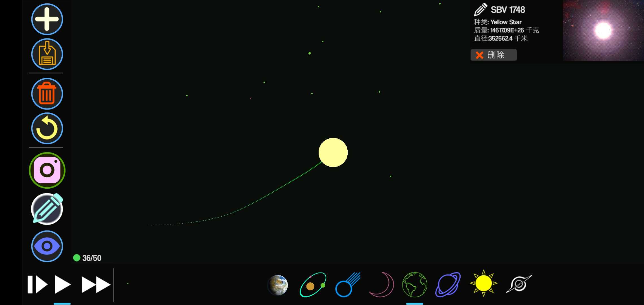The width and height of the screenshot is (644, 305).
Task: Open the save simulation disk icon
Action: [x=47, y=54]
